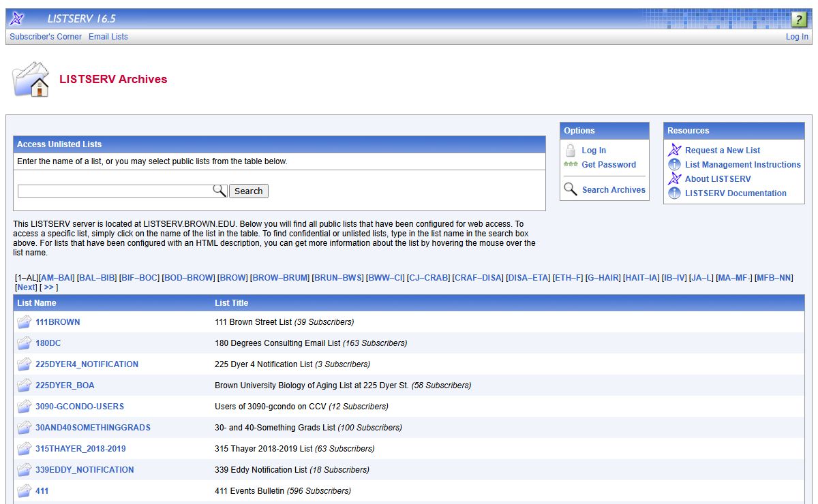Click folder icon for 225DYER4_NOTIFICATION list
This screenshot has height=504, width=818.
[x=24, y=364]
